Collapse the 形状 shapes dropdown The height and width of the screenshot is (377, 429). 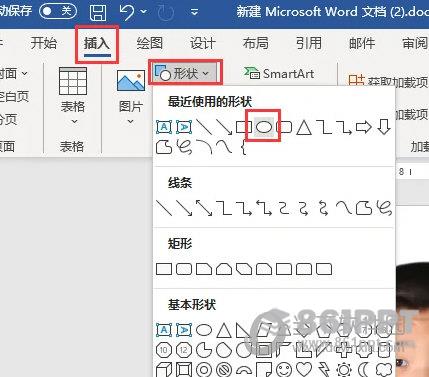click(x=185, y=73)
